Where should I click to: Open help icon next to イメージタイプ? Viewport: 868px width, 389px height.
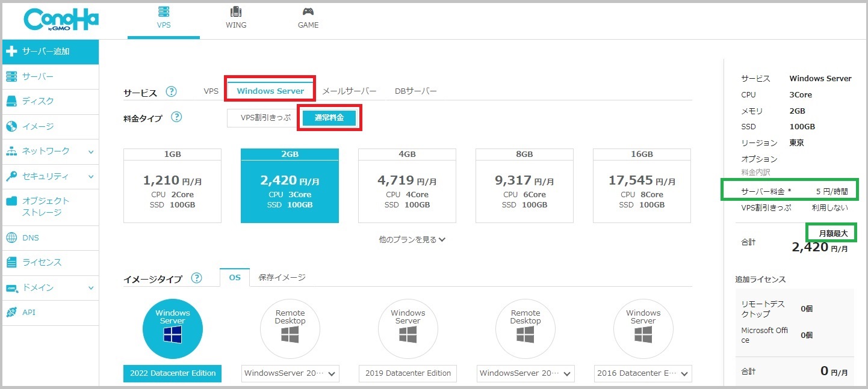[197, 278]
